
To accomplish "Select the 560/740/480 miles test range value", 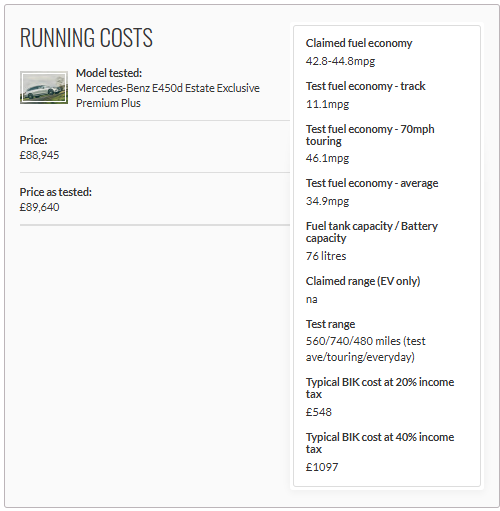I will [x=366, y=349].
